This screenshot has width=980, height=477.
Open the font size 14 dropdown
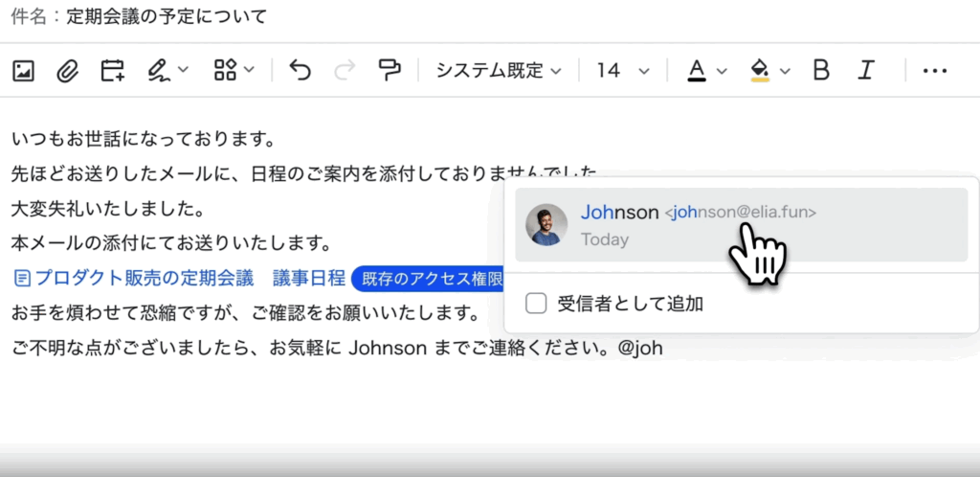tap(623, 70)
